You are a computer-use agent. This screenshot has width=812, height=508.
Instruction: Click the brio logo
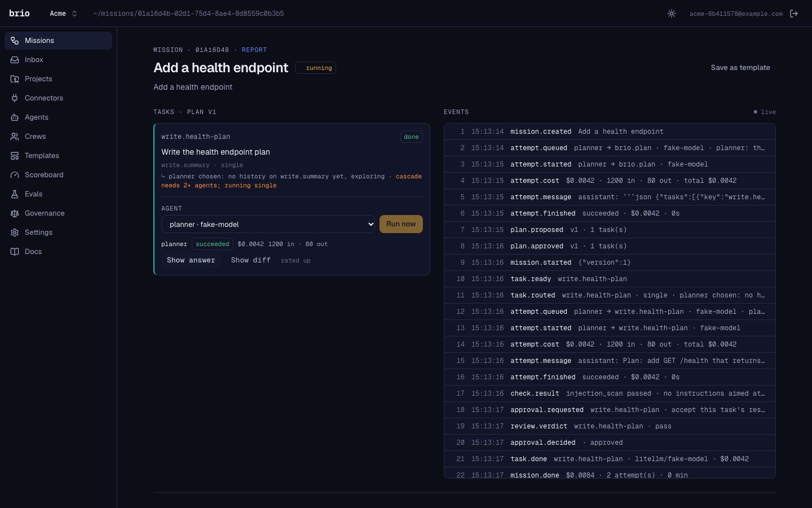tap(19, 14)
